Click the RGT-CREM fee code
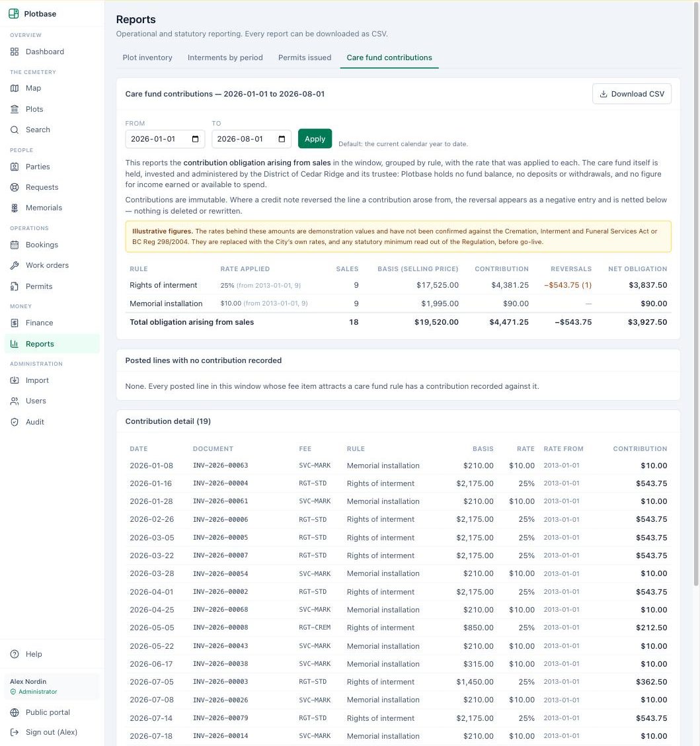 [315, 628]
